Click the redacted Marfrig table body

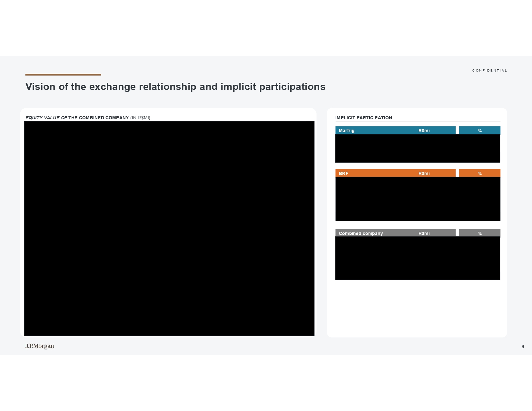coord(418,148)
